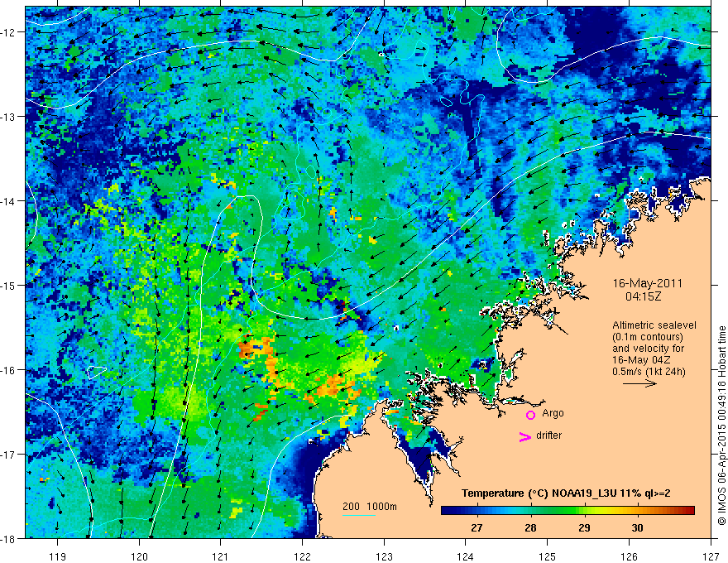
Task: Click the longitude axis label '119'
Action: (x=58, y=556)
